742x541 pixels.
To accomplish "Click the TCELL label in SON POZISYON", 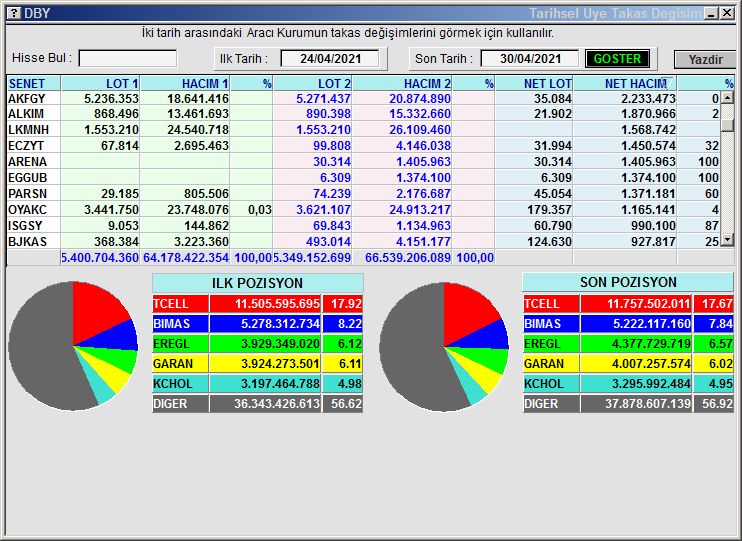I will tap(541, 304).
